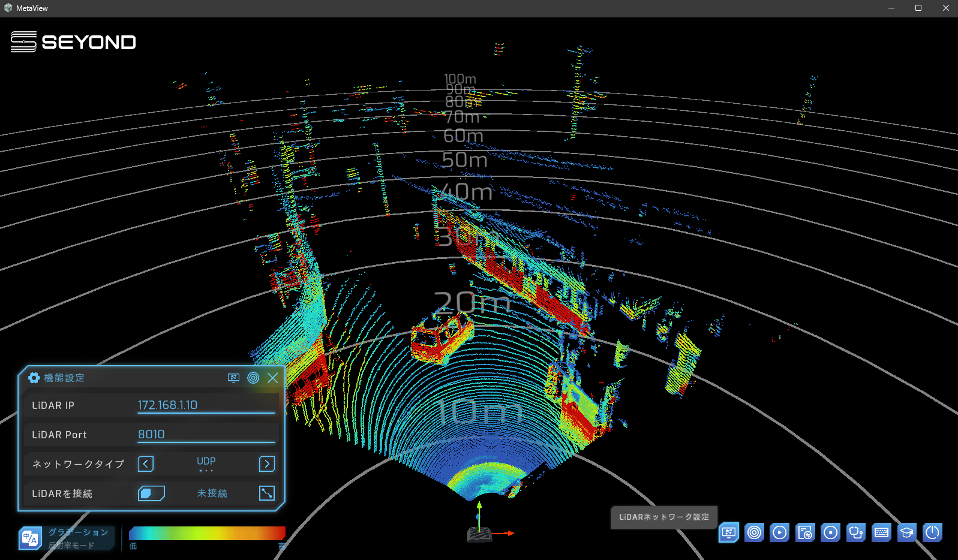Click the LiDAR IP address field
This screenshot has height=560, width=958.
[x=206, y=405]
